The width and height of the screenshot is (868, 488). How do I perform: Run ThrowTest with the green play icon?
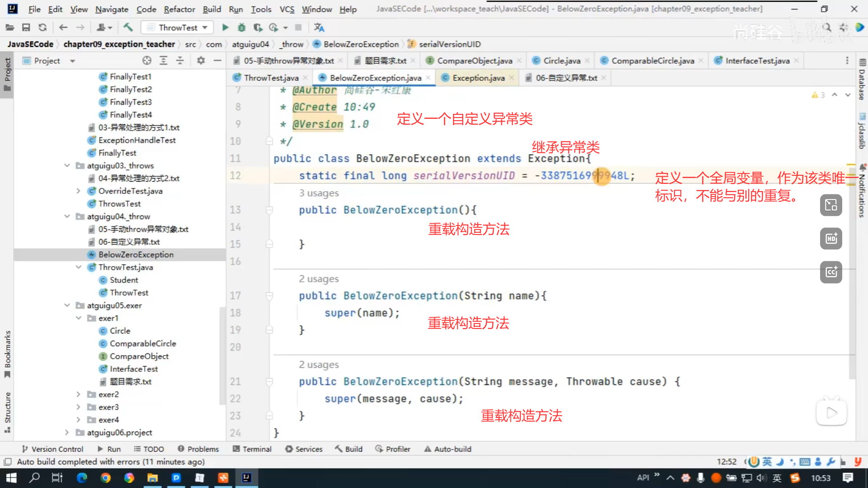225,28
